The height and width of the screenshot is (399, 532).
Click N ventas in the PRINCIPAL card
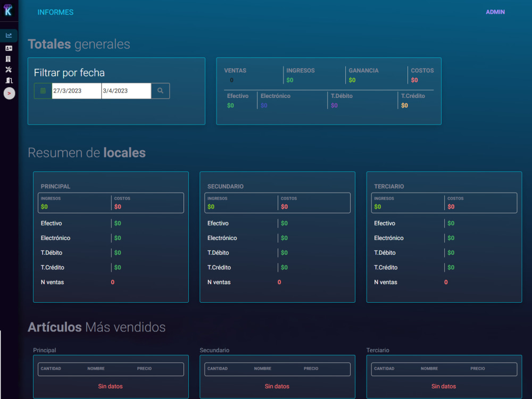(x=52, y=282)
